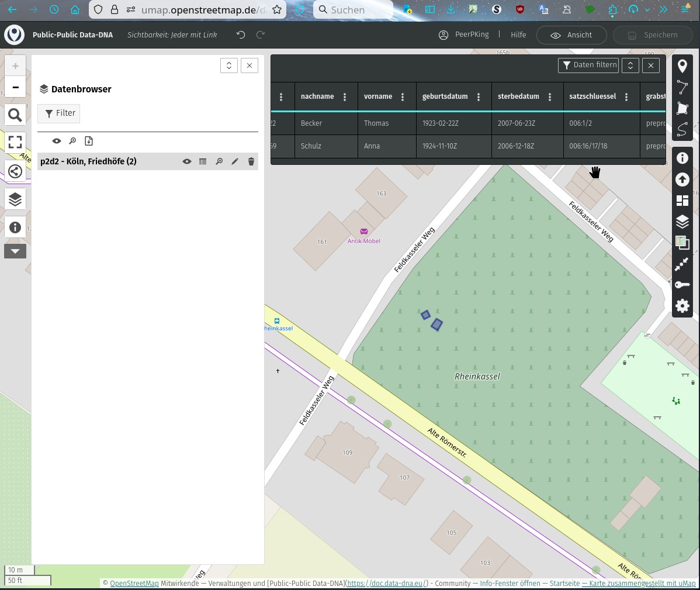Toggle visibility of the Friedhöfe layer
This screenshot has width=700, height=590.
187,161
